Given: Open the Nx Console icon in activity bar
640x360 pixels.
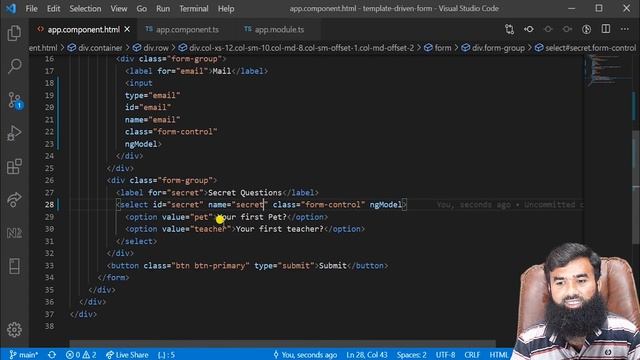Looking at the screenshot, I should point(14,233).
